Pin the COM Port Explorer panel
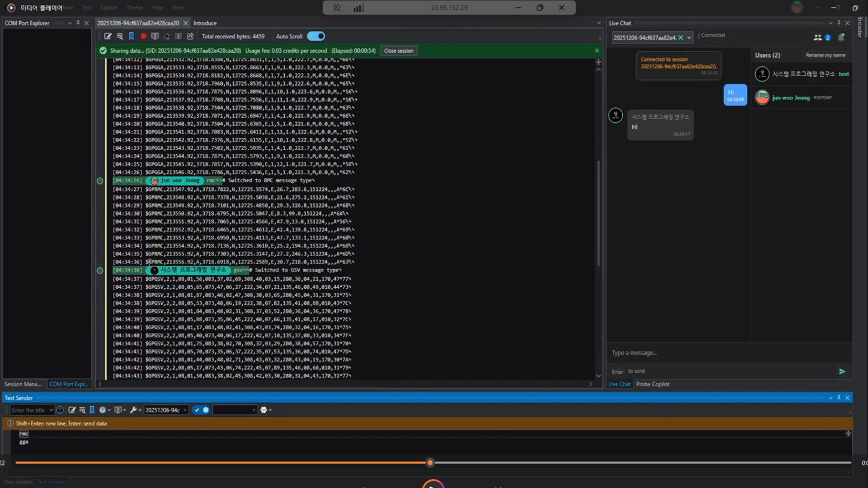 pyautogui.click(x=78, y=23)
